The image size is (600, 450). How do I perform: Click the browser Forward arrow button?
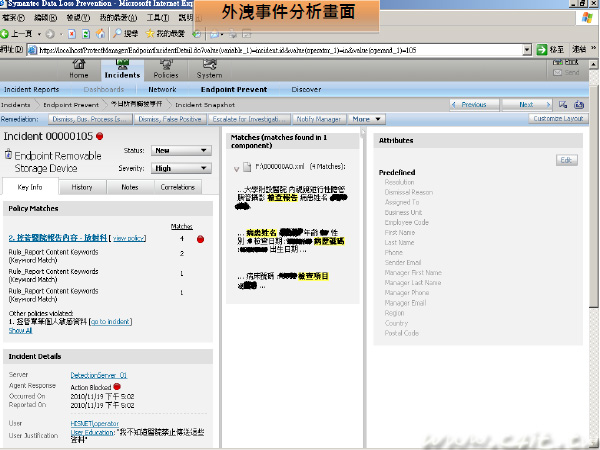point(50,34)
